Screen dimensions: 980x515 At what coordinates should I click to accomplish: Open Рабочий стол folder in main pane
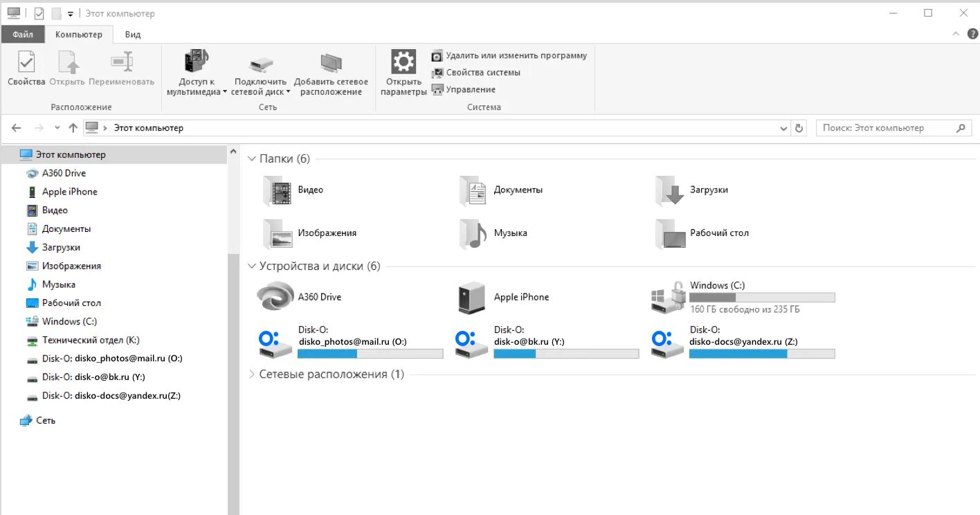(x=702, y=234)
